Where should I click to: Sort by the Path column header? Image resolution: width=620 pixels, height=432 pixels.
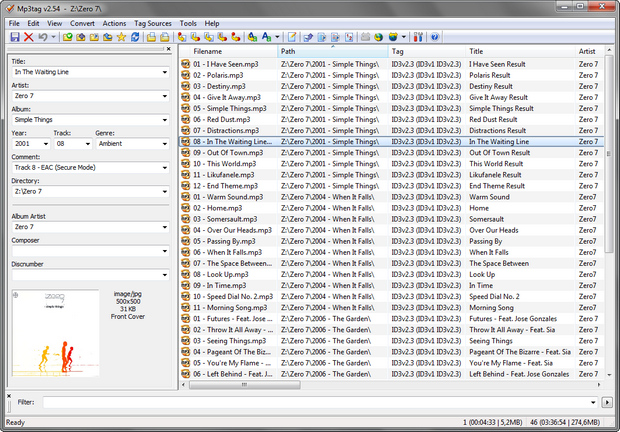click(x=333, y=51)
